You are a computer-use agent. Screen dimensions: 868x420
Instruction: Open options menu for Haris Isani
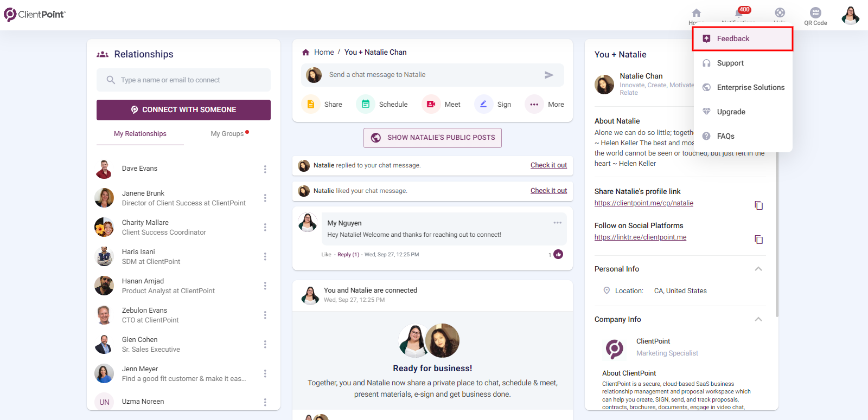tap(265, 256)
